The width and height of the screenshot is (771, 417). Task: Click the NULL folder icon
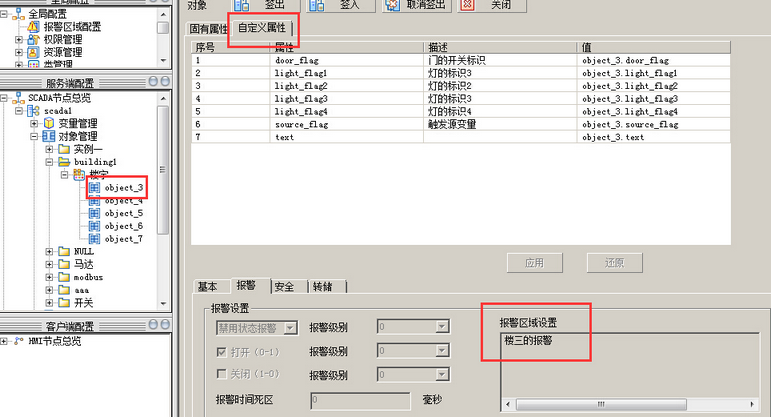click(x=64, y=251)
